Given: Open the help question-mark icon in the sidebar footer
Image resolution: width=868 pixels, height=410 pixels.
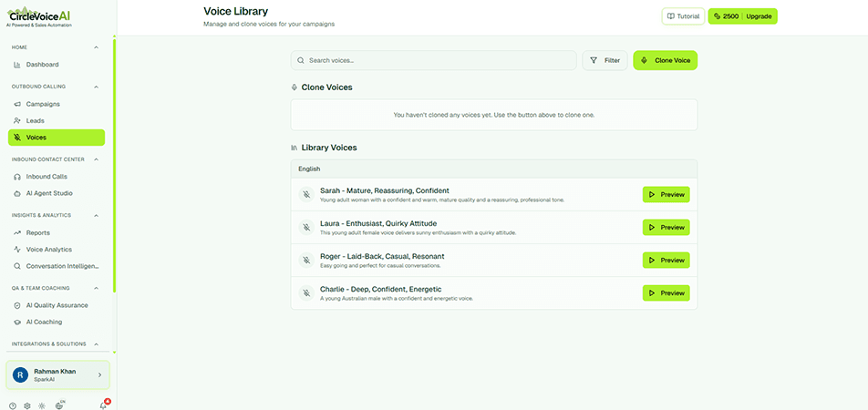Looking at the screenshot, I should click(12, 405).
